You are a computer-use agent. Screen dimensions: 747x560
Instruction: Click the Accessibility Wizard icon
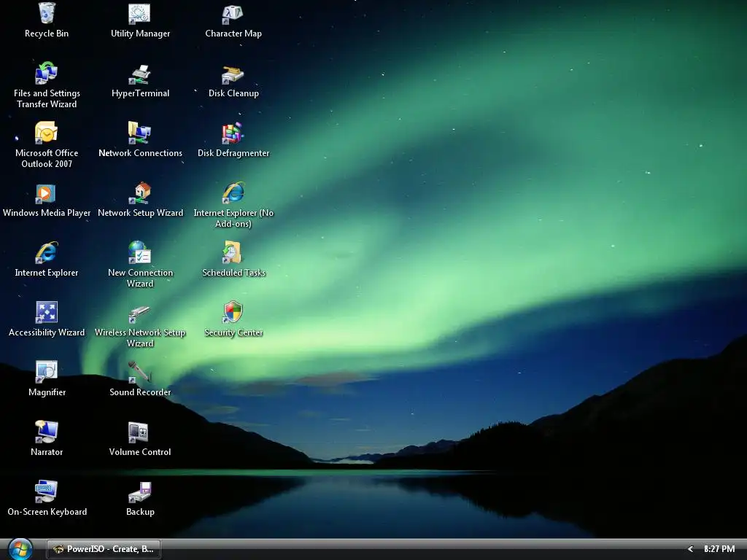(x=46, y=312)
